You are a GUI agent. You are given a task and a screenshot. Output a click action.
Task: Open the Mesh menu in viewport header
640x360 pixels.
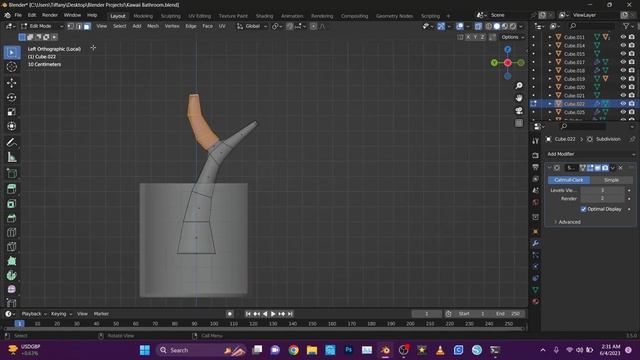[153, 26]
